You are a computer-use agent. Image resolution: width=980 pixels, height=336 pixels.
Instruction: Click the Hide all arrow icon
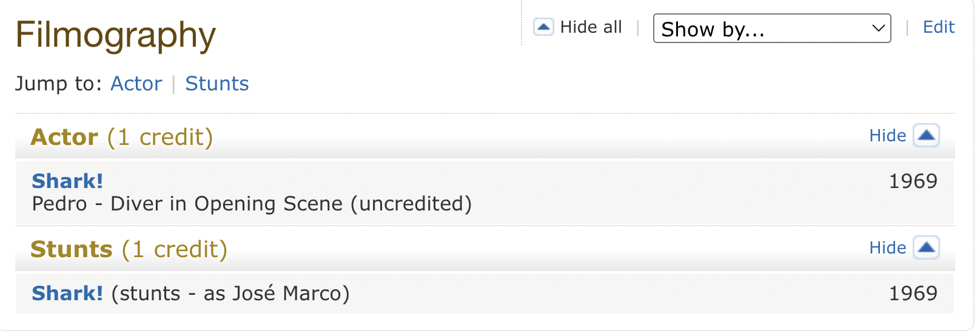click(543, 27)
